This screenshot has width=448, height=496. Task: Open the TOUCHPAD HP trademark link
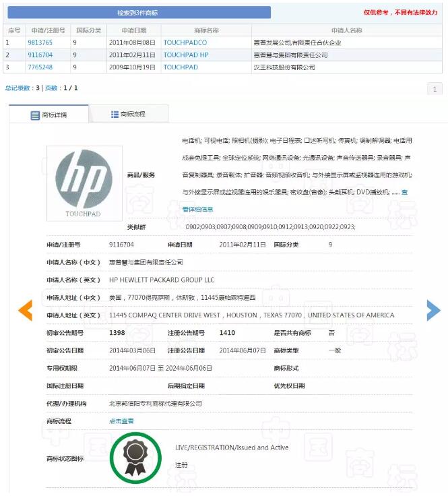point(186,55)
